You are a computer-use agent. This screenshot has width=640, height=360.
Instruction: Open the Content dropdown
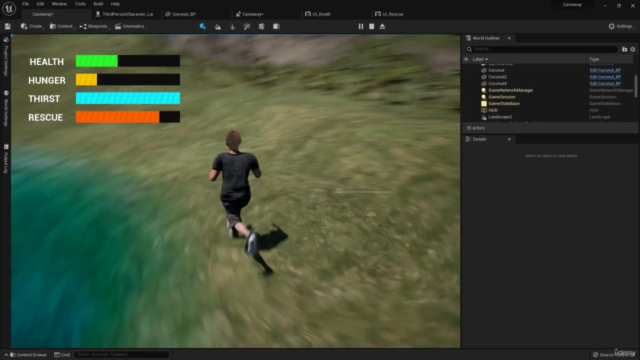pyautogui.click(x=61, y=27)
